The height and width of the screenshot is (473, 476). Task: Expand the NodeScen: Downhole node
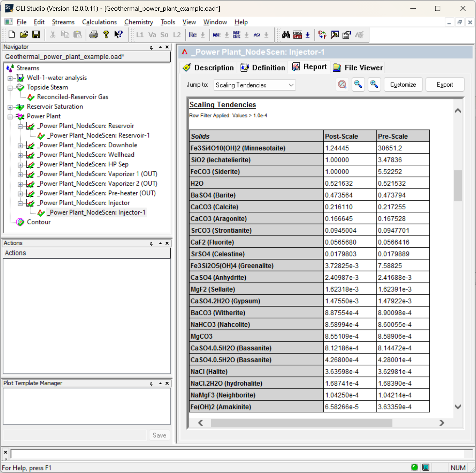20,145
